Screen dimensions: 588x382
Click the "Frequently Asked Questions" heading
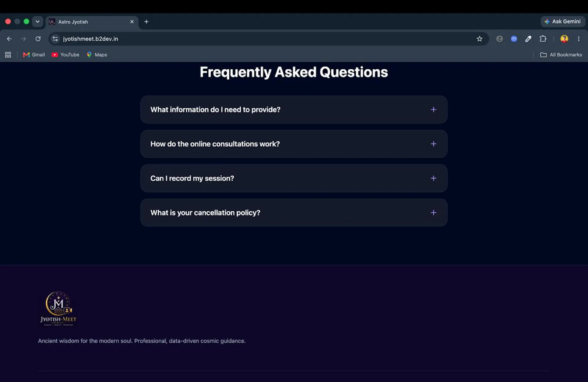[x=294, y=72]
